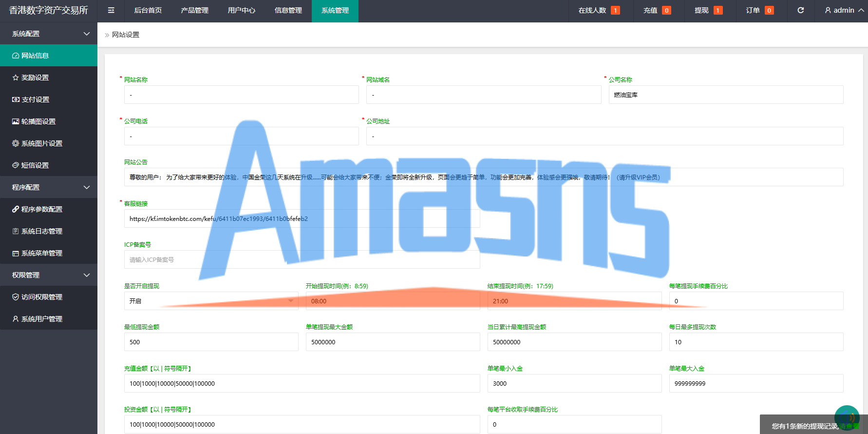This screenshot has width=868, height=434.
Task: Click 单笔最小入金 field showing 3000
Action: [575, 383]
